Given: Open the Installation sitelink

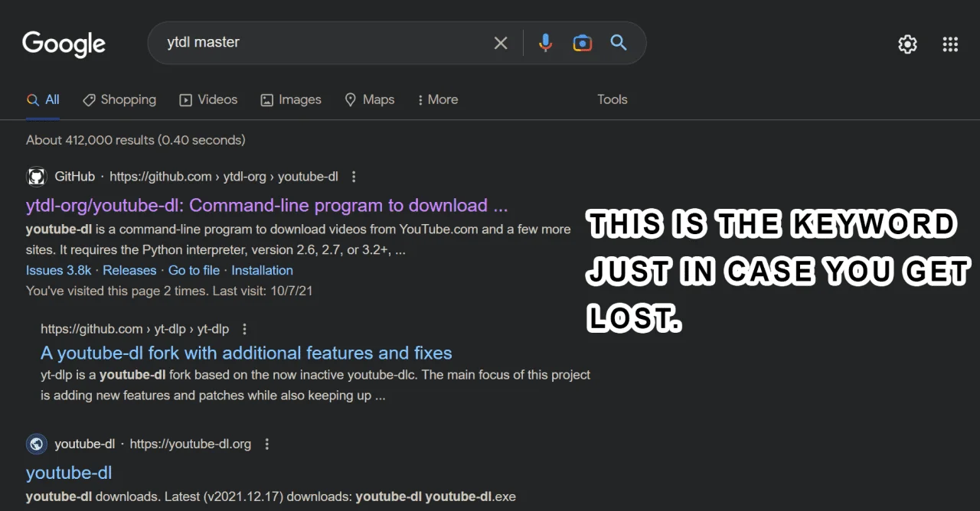Looking at the screenshot, I should (x=262, y=270).
